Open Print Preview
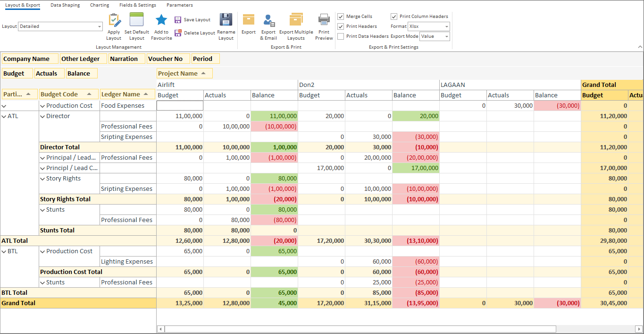The width and height of the screenshot is (644, 334). 324,20
